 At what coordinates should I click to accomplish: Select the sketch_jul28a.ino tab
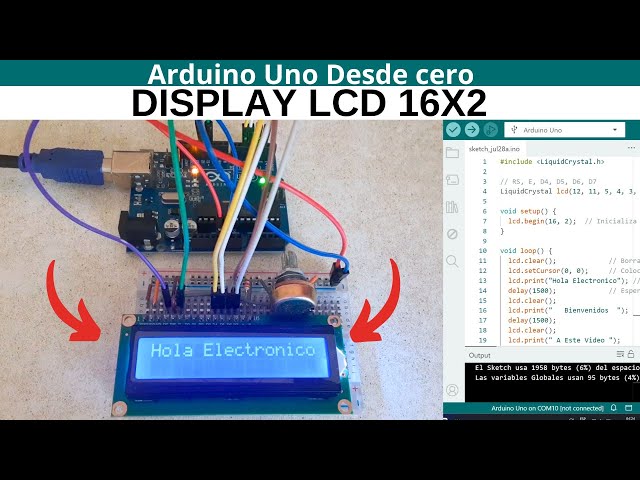494,149
